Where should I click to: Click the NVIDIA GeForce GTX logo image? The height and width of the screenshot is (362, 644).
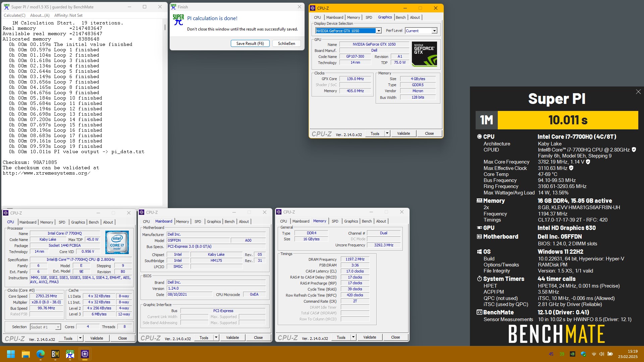click(424, 54)
